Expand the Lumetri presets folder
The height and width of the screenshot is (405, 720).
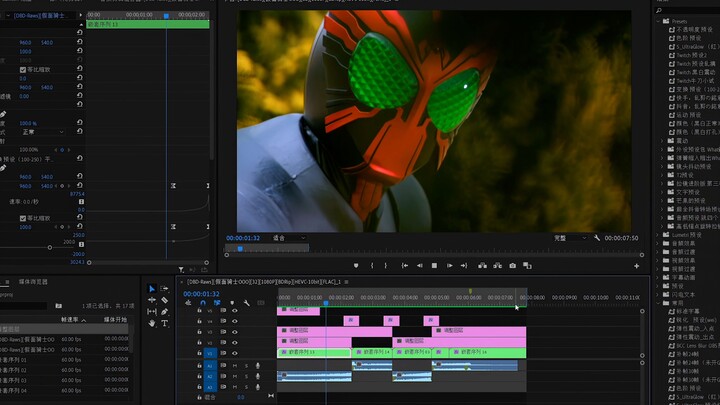(x=658, y=235)
